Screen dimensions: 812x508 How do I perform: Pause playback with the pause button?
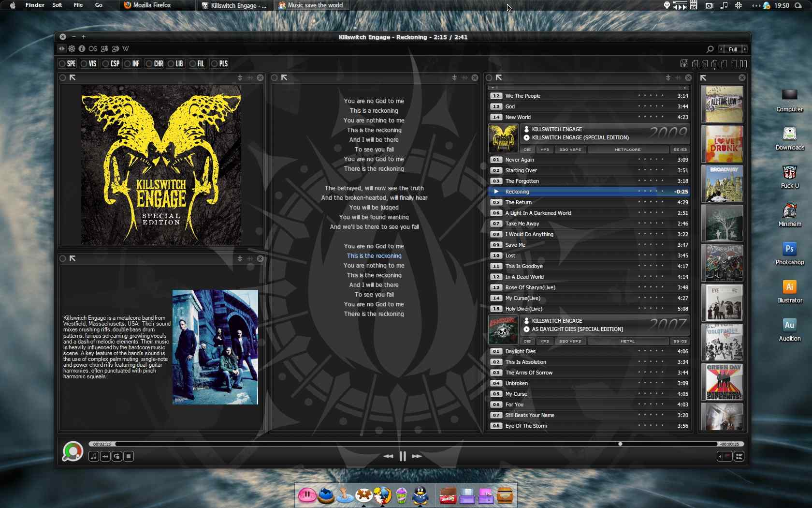[403, 456]
